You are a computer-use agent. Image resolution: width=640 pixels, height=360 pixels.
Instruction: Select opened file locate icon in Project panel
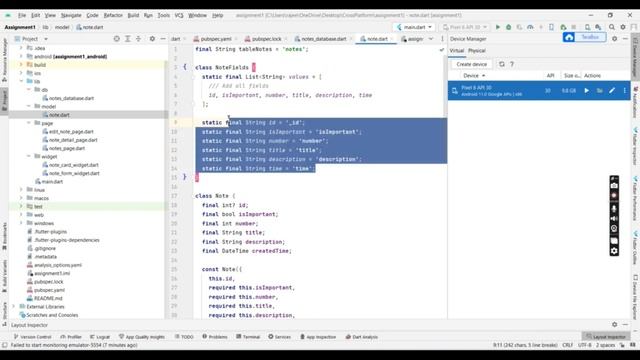pyautogui.click(x=117, y=39)
